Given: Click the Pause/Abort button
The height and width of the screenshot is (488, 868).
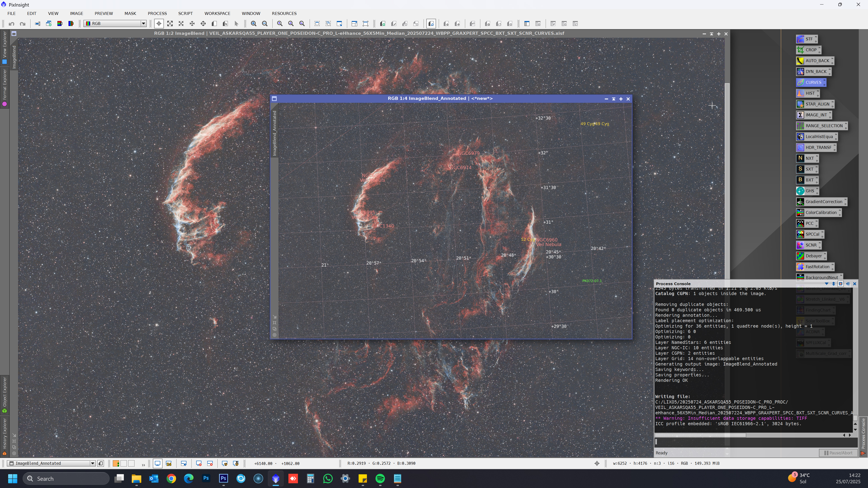Looking at the screenshot, I should click(838, 453).
